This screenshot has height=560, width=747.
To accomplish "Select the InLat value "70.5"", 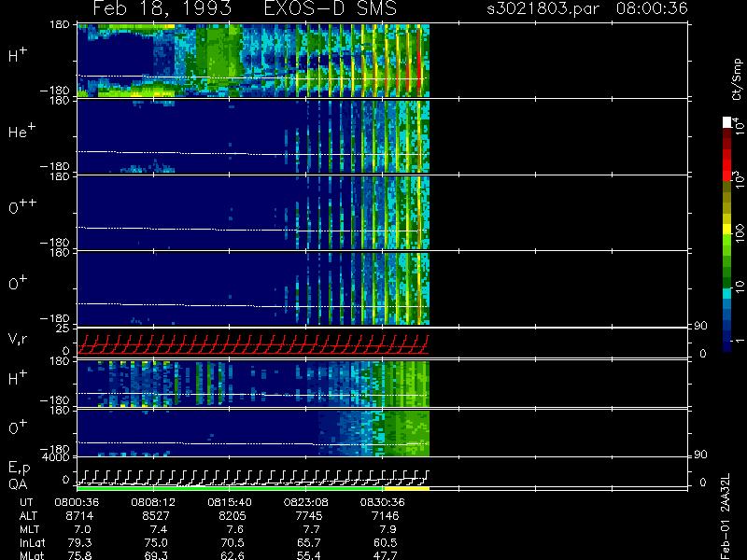I will [x=233, y=543].
